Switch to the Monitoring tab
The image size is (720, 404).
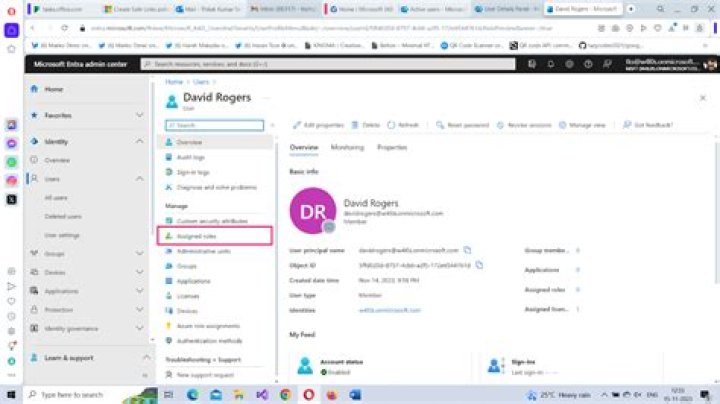(347, 147)
